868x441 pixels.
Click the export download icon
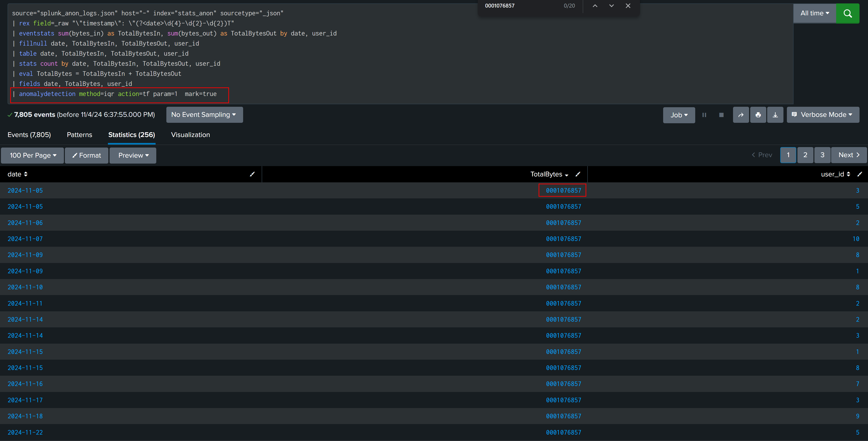coord(775,115)
